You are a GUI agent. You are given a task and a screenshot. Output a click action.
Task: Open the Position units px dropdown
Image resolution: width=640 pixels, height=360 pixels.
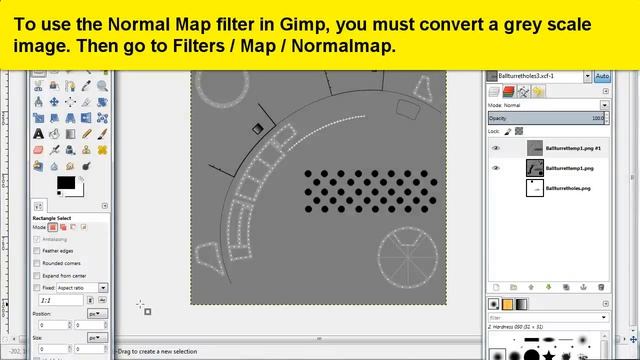tap(97, 314)
